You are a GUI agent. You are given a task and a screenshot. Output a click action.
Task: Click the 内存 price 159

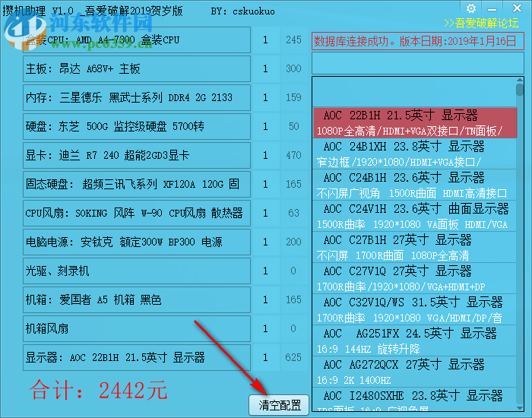(294, 98)
